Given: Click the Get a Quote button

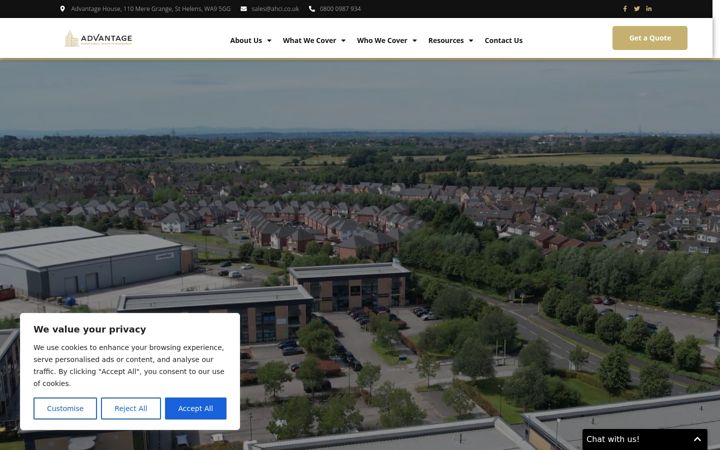Looking at the screenshot, I should 650,38.
